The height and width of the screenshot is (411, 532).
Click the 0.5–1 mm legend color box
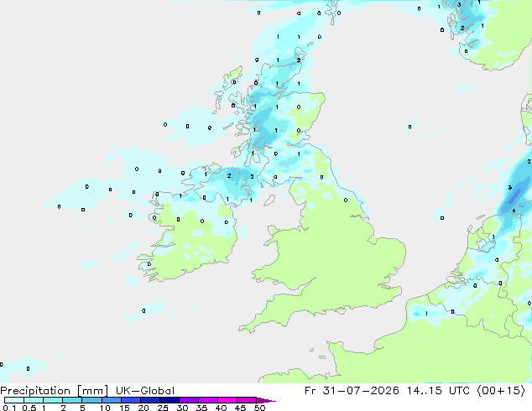(x=34, y=400)
